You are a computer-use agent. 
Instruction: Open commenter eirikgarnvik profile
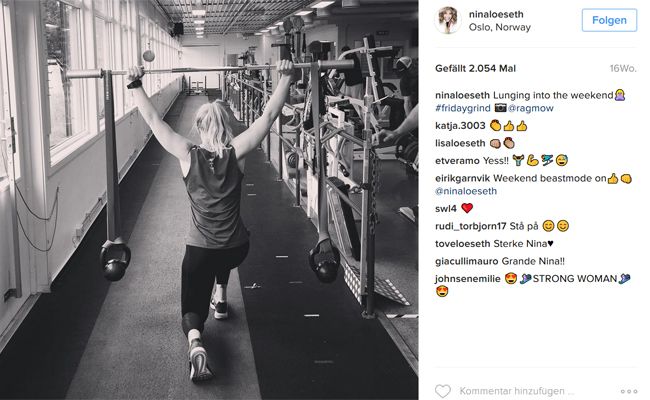tap(463, 178)
